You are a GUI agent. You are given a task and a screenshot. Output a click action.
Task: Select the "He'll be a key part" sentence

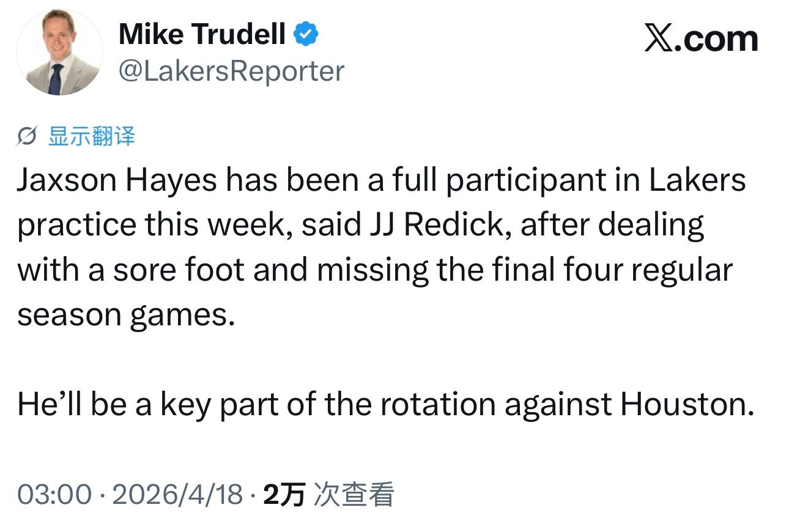pos(384,404)
